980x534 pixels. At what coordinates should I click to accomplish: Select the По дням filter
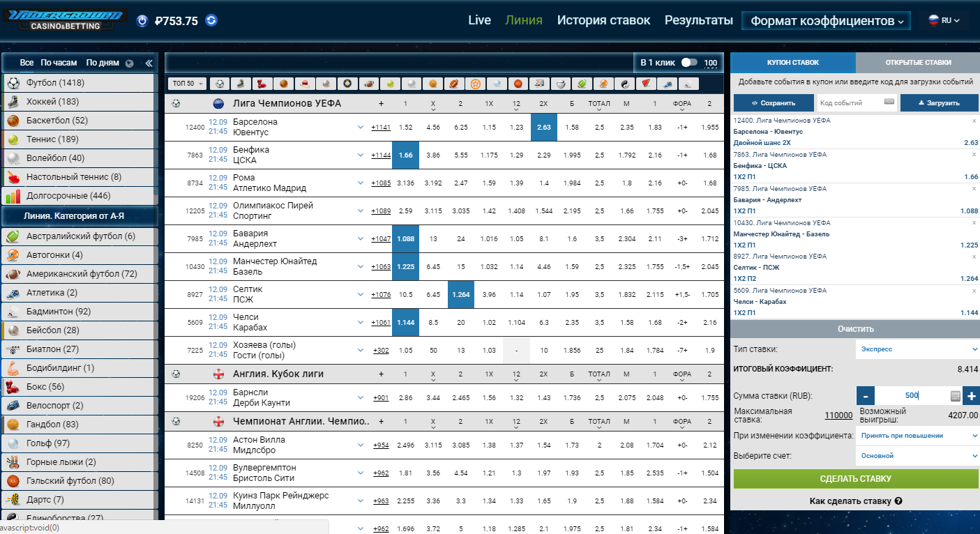(x=103, y=63)
